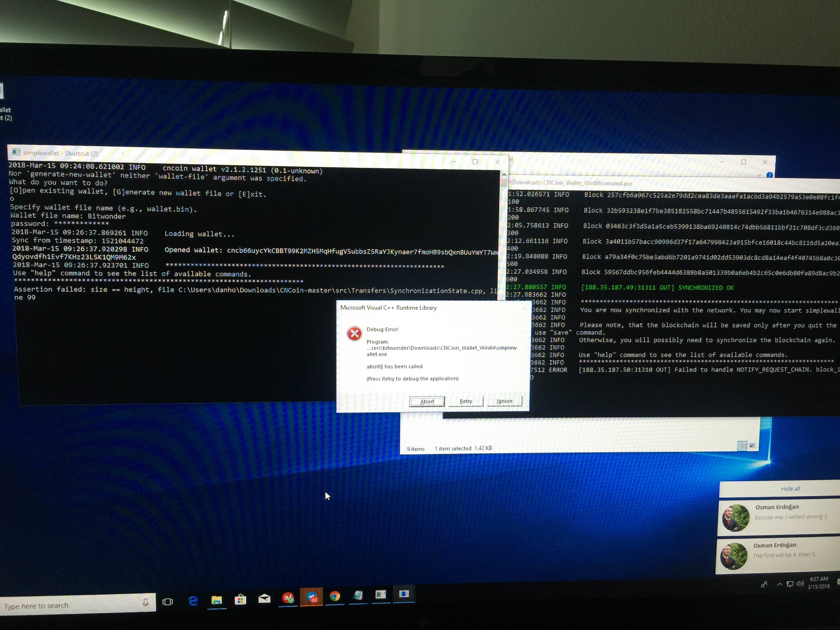This screenshot has height=630, width=840.
Task: Maximize the File Explorer window
Action: pos(743,162)
